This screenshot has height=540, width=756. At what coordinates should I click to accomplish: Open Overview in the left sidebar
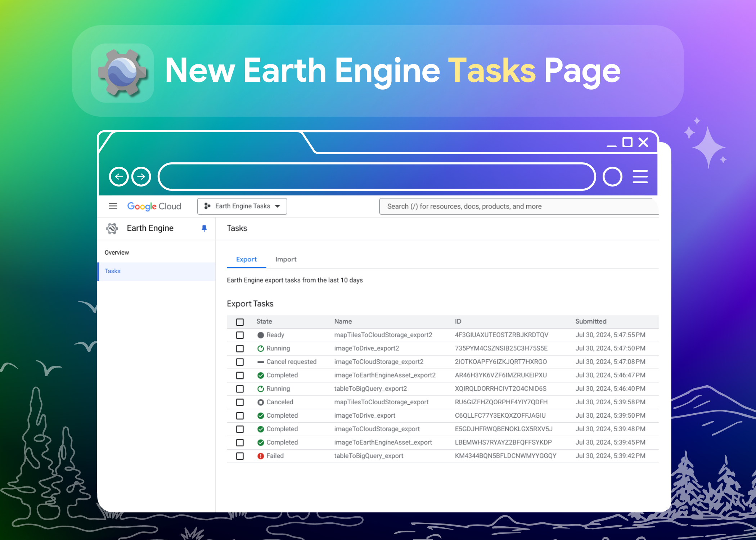pyautogui.click(x=117, y=252)
